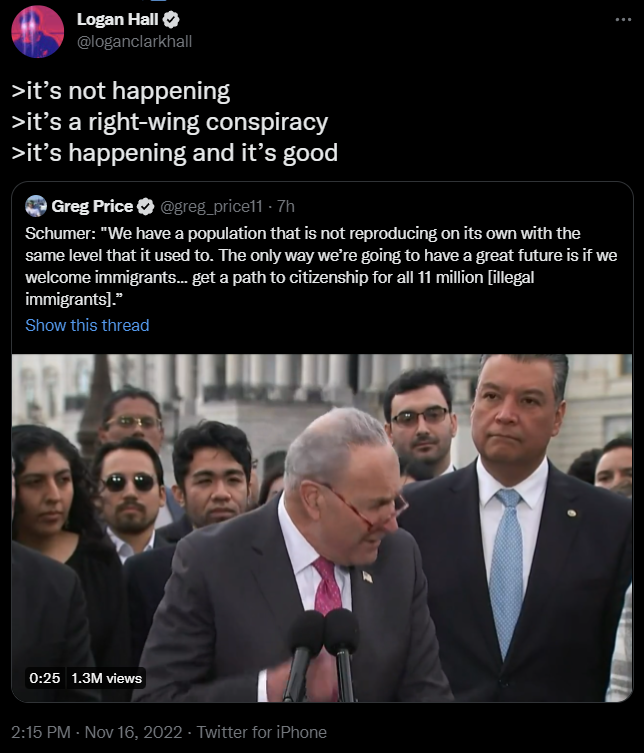
Task: Click the Logan Hall display name
Action: point(117,19)
